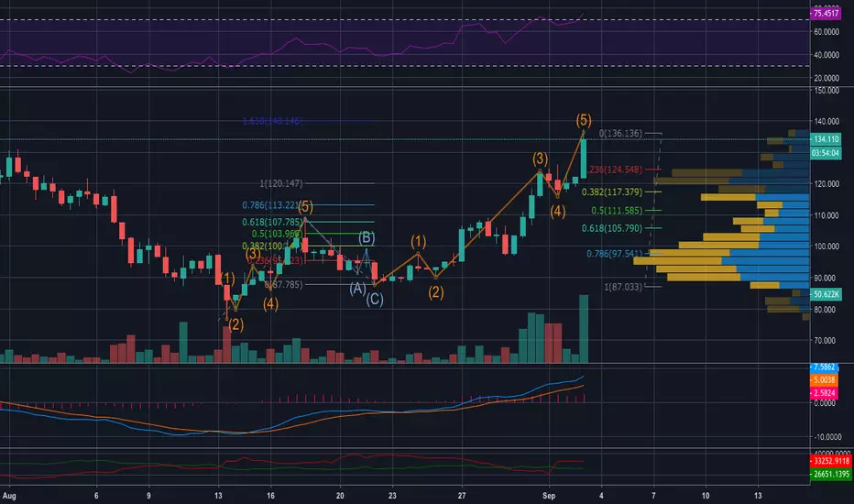This screenshot has height=504, width=854.
Task: Click the 70.0000 price scale label
Action: pos(827,341)
